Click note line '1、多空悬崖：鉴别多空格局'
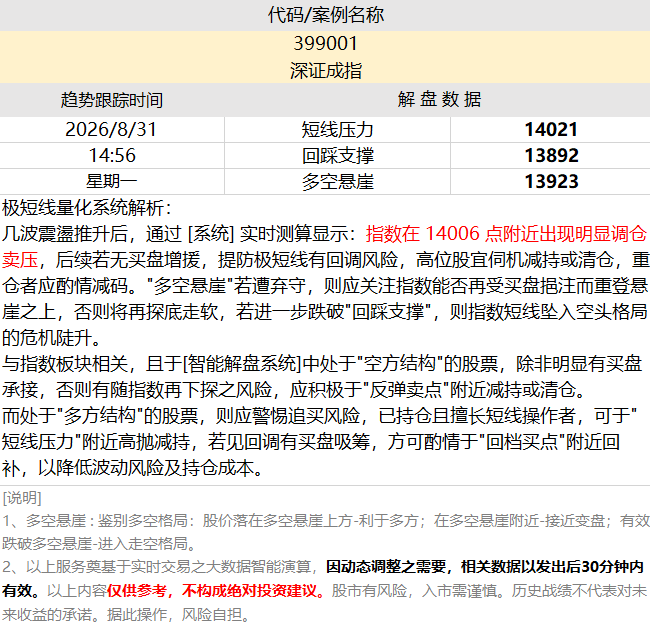650x624 pixels. pyautogui.click(x=325, y=521)
